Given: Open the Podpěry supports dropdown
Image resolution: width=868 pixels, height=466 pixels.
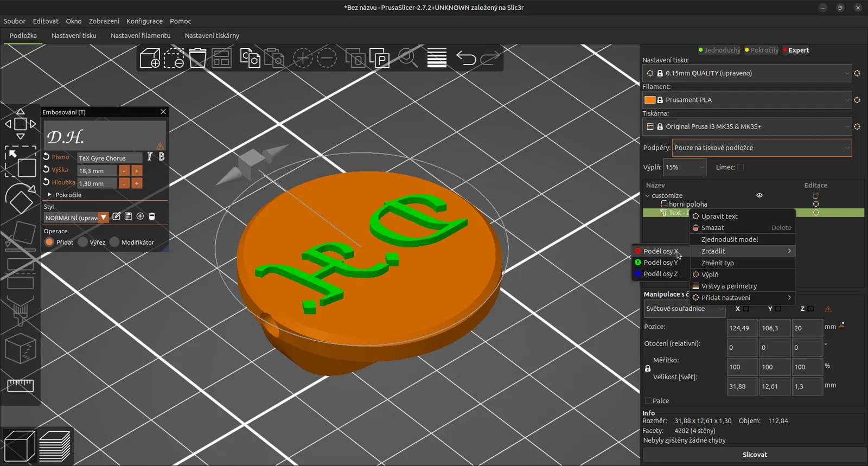Looking at the screenshot, I should [762, 148].
